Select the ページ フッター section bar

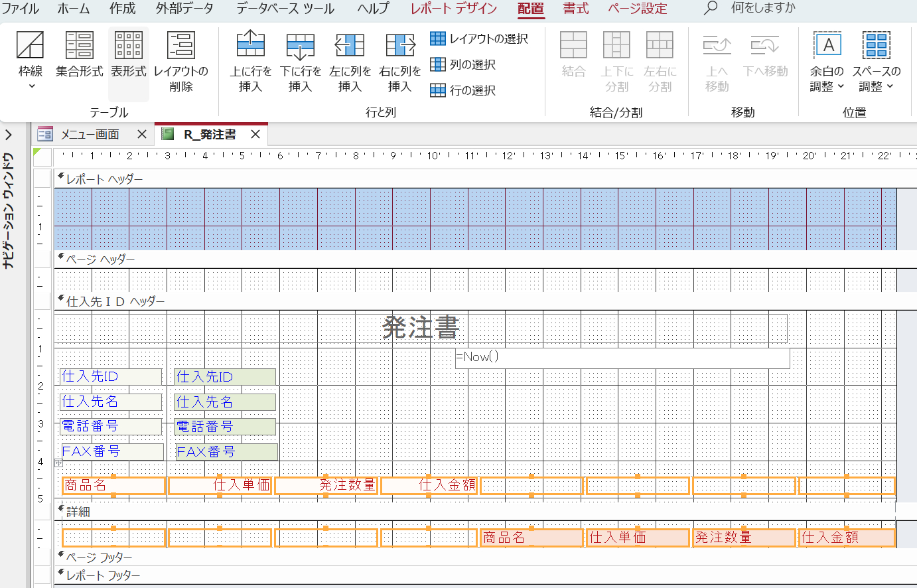(x=475, y=557)
